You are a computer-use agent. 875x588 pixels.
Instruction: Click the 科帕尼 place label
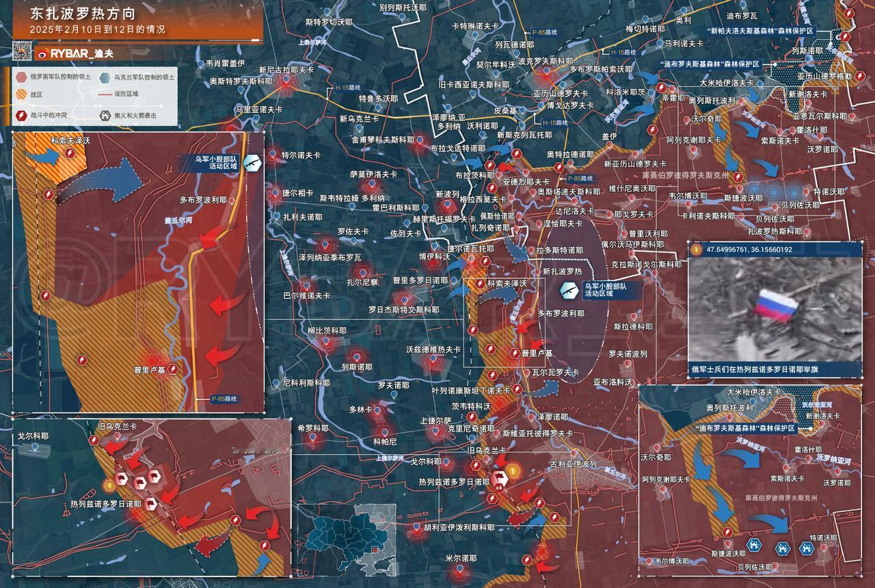pyautogui.click(x=385, y=442)
